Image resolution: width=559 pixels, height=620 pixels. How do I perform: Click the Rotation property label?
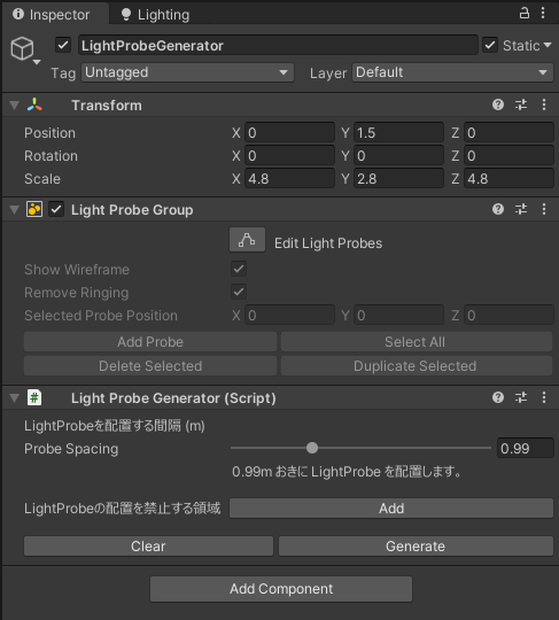pos(51,156)
